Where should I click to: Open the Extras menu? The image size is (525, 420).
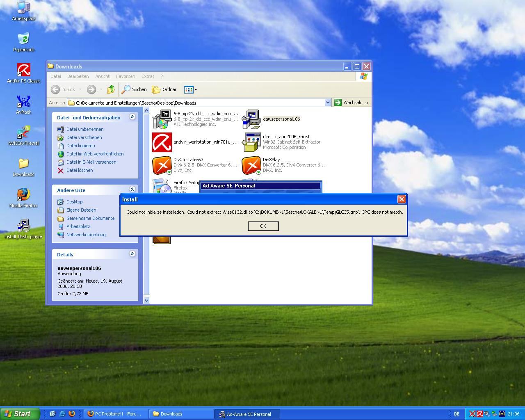pyautogui.click(x=148, y=76)
